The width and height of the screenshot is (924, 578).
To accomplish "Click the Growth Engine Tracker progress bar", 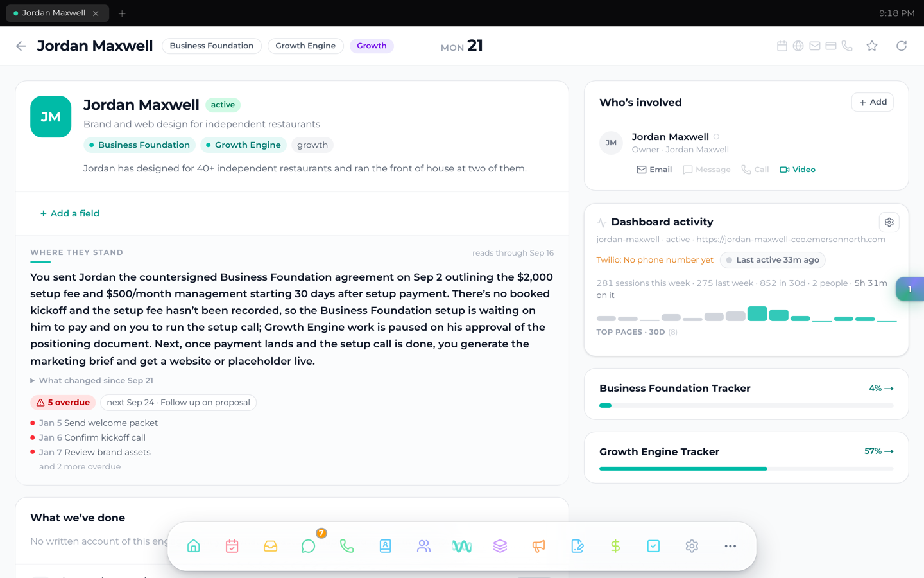I will tap(746, 469).
